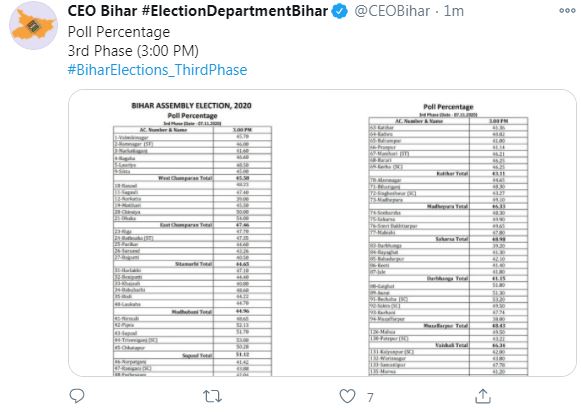Click the Poll Percentage tweet text
Viewport: 581px width, 413px height.
(119, 32)
